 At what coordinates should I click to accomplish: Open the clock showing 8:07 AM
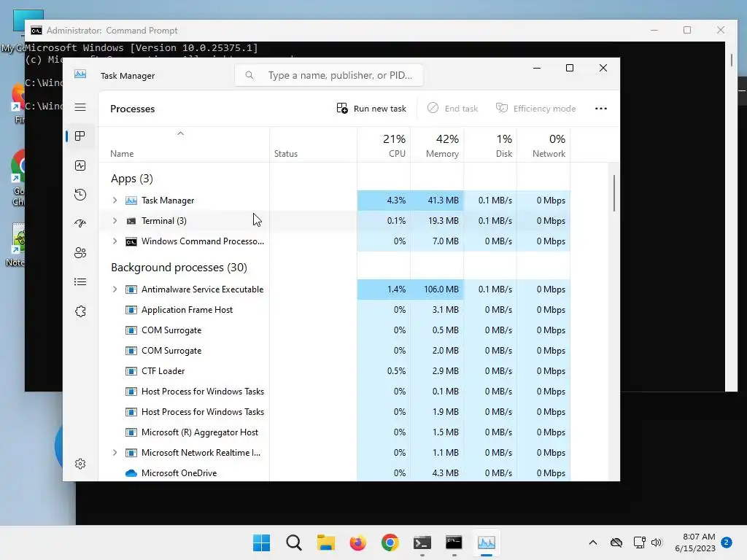pos(695,542)
